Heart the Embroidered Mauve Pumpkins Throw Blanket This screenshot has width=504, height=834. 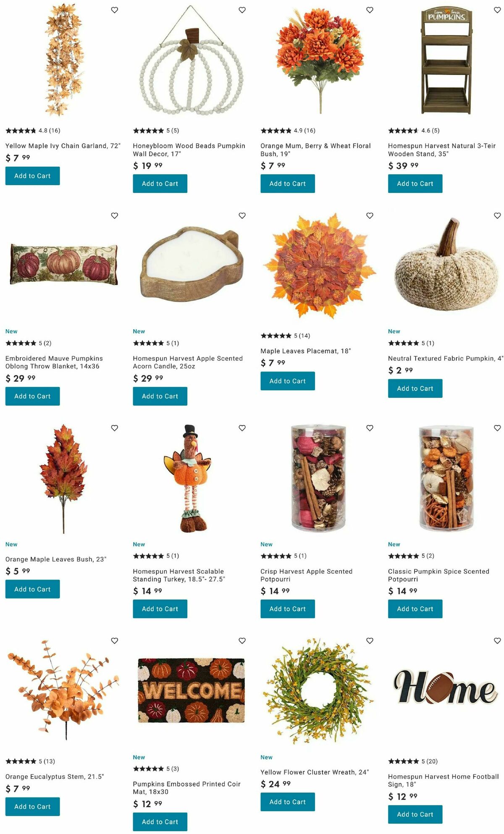pyautogui.click(x=114, y=215)
